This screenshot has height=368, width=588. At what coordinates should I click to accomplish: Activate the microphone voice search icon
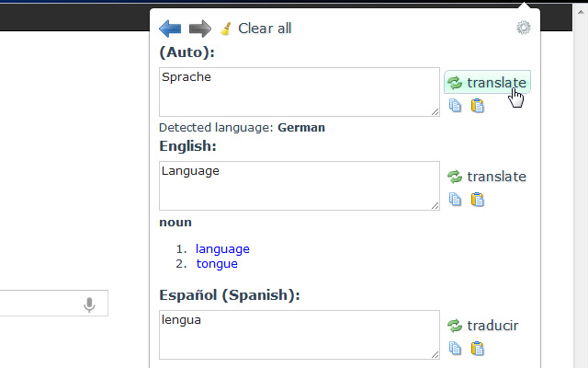89,305
